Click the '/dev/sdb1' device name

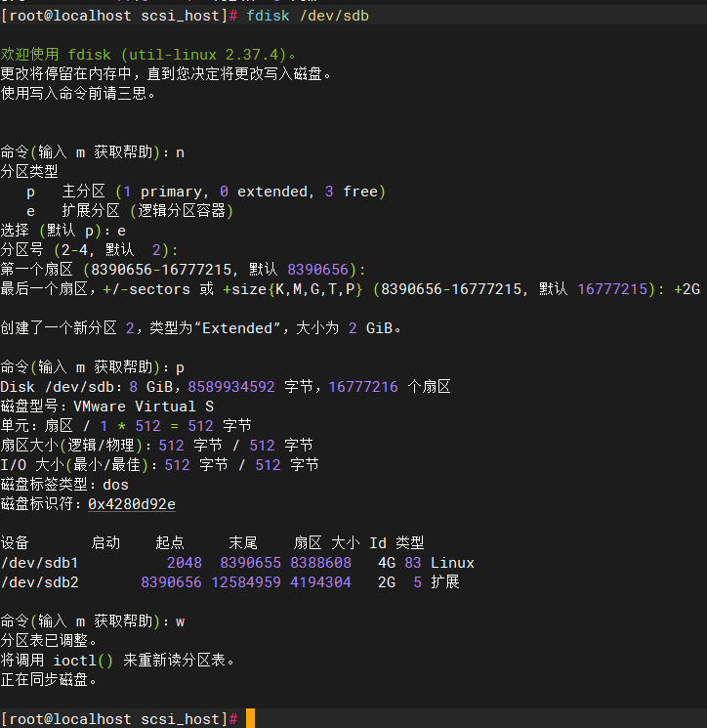tap(39, 563)
